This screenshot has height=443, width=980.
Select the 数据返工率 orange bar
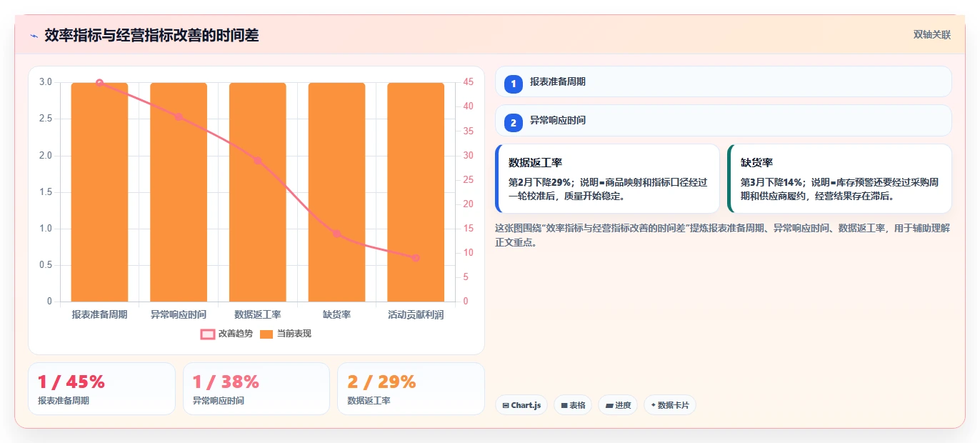pos(258,191)
